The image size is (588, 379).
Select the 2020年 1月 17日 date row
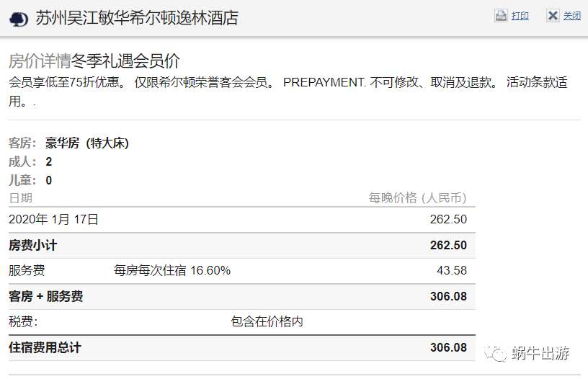pyautogui.click(x=242, y=219)
